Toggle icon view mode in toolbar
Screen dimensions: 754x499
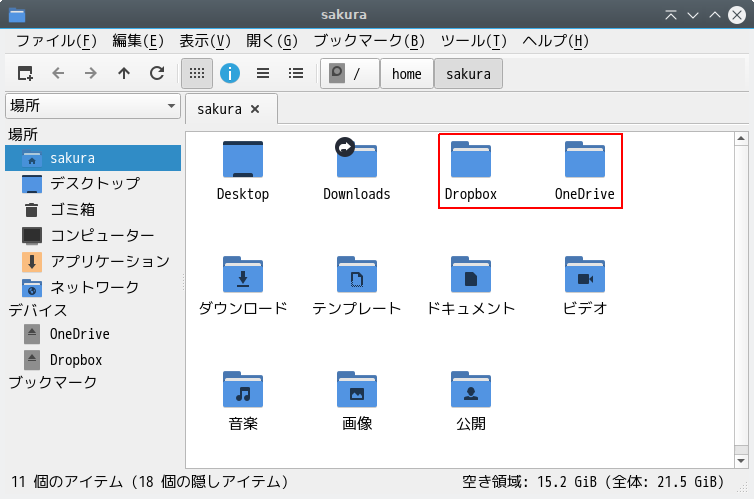pyautogui.click(x=197, y=73)
